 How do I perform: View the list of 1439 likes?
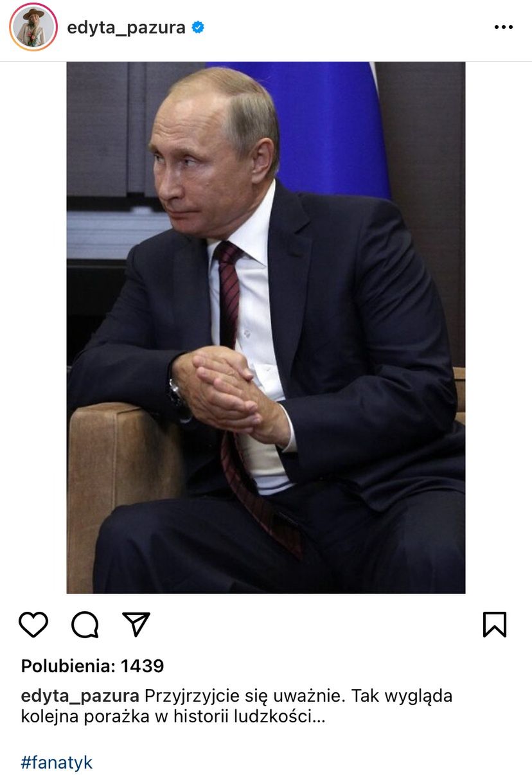[x=93, y=666]
